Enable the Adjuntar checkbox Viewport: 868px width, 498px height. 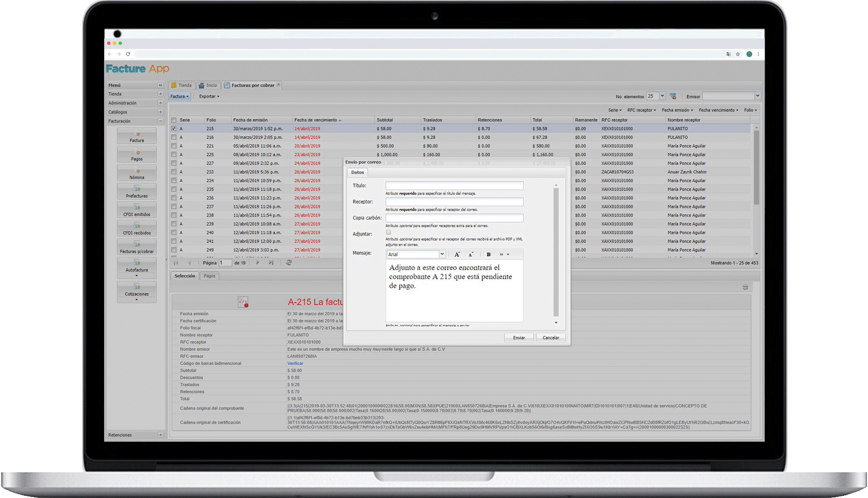point(389,232)
